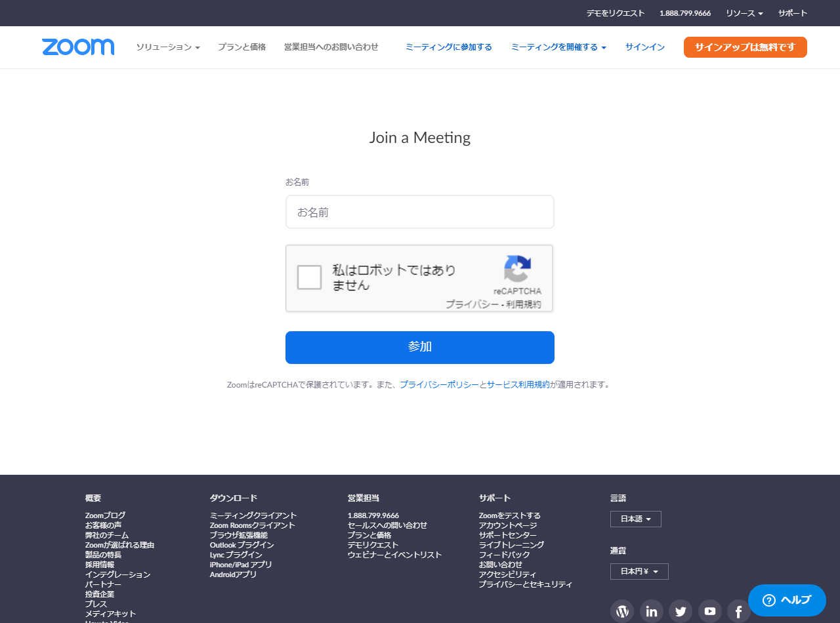The height and width of the screenshot is (623, 840).
Task: Open the サービス利用規約 link
Action: click(518, 385)
